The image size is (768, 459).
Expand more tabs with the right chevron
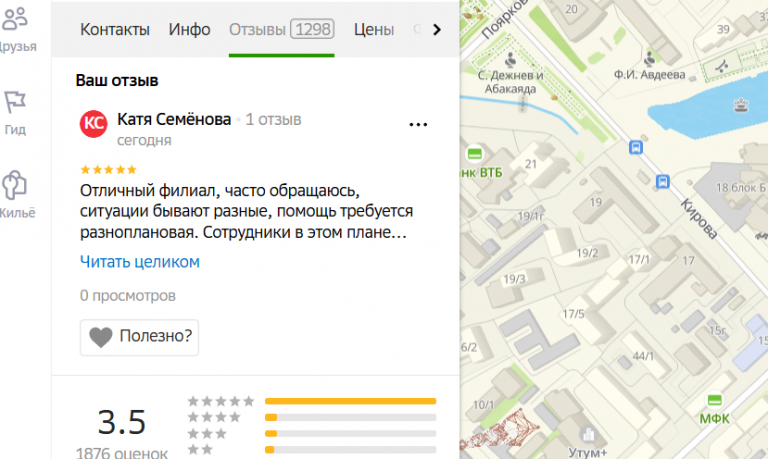(x=436, y=30)
